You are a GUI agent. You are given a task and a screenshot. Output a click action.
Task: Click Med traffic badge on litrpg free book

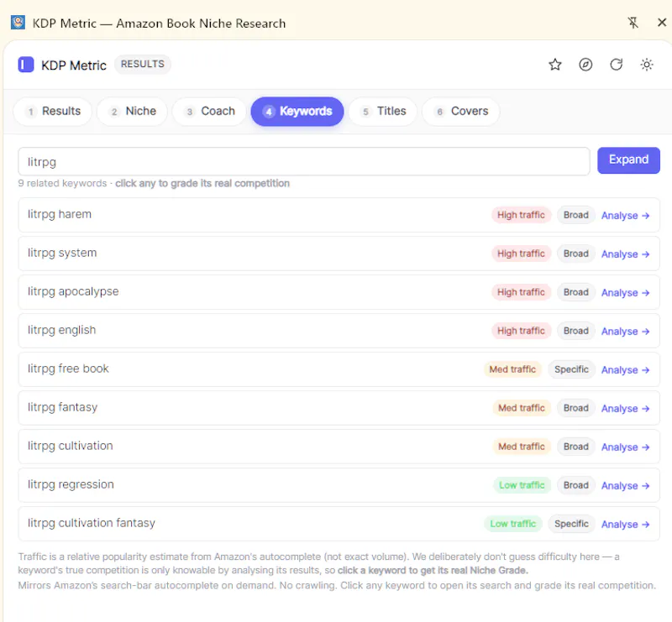pyautogui.click(x=512, y=369)
